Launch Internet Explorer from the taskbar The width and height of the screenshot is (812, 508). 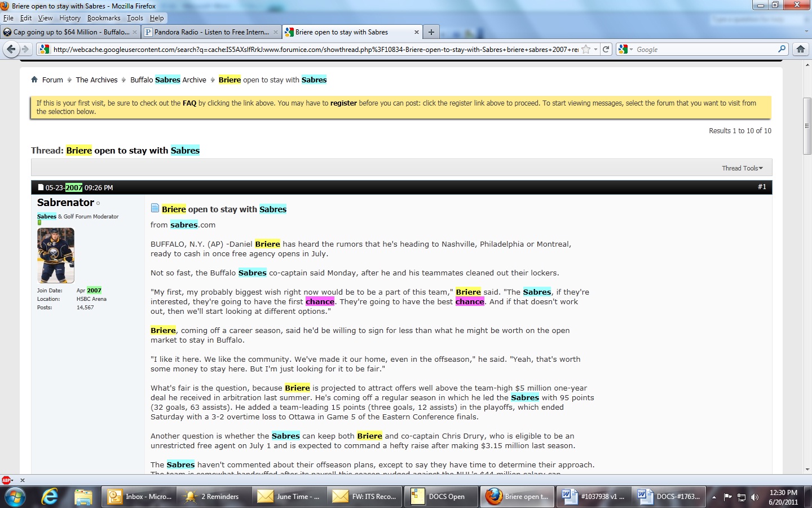[50, 497]
